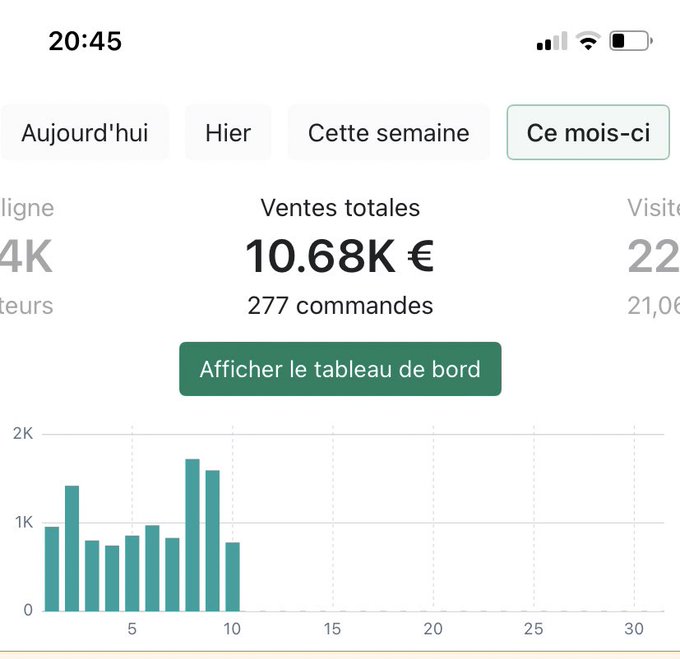Select the Aujourd'hui period tab

[85, 133]
